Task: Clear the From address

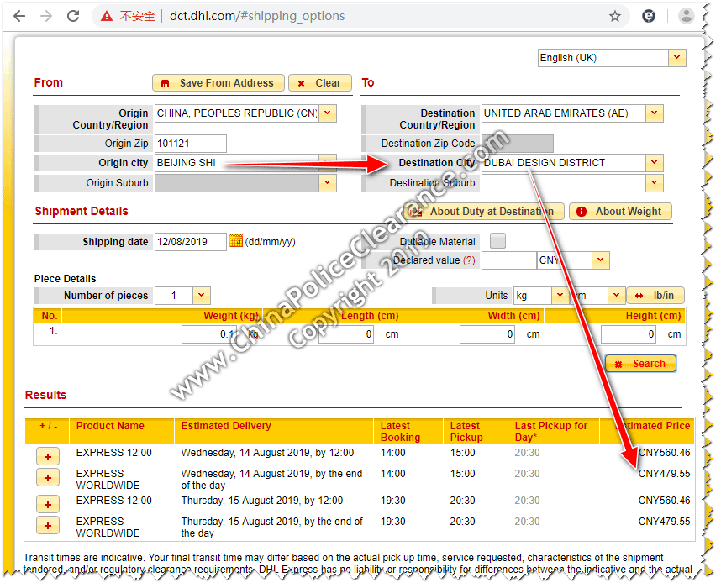Action: tap(320, 83)
